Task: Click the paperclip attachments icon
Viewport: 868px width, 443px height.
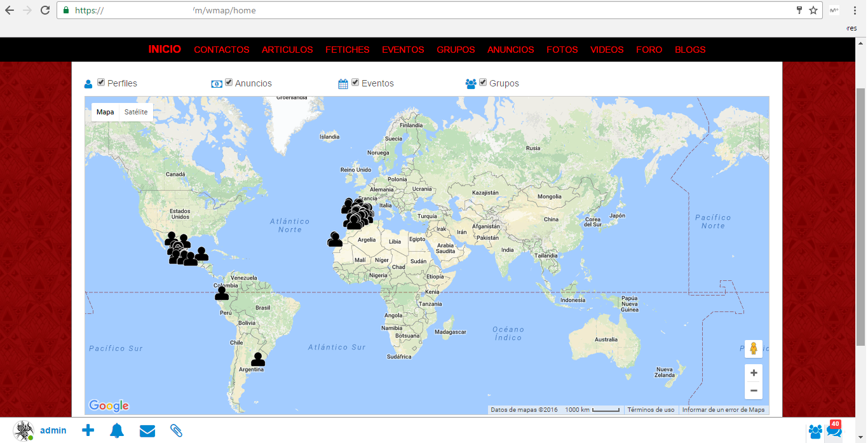Action: coord(177,430)
